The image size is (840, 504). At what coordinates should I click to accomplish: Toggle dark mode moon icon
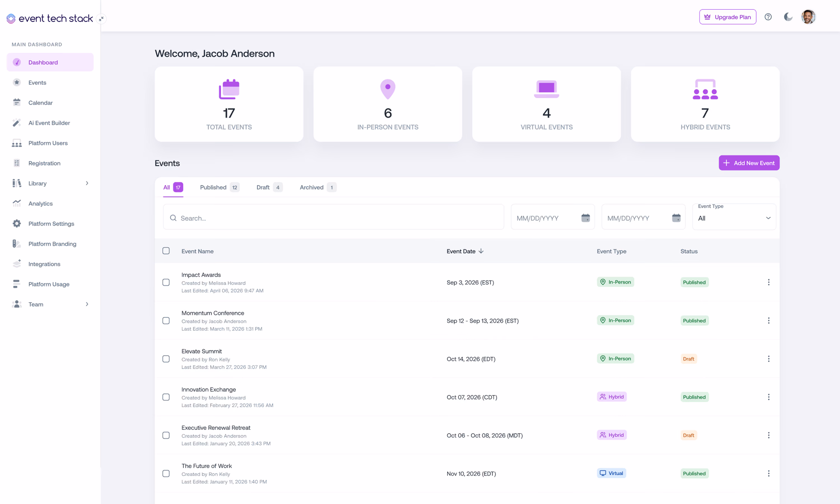[788, 17]
